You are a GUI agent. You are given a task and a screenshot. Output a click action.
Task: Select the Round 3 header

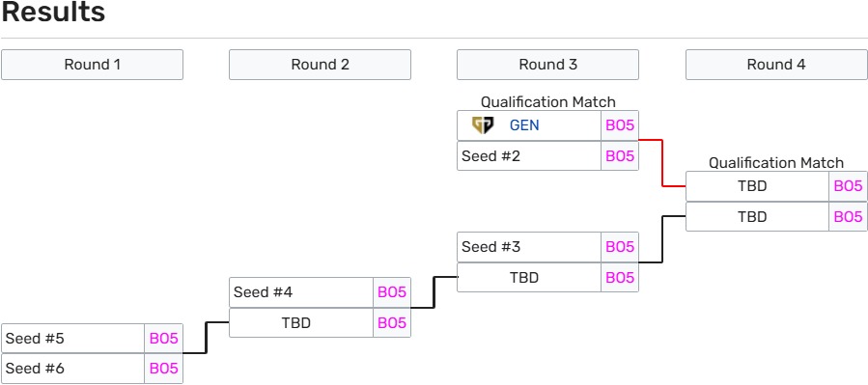[x=547, y=65]
